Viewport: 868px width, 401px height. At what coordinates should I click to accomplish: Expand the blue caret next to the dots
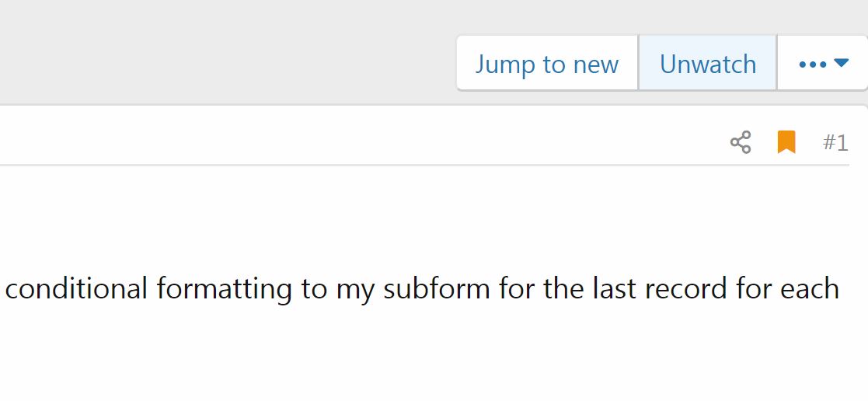841,63
